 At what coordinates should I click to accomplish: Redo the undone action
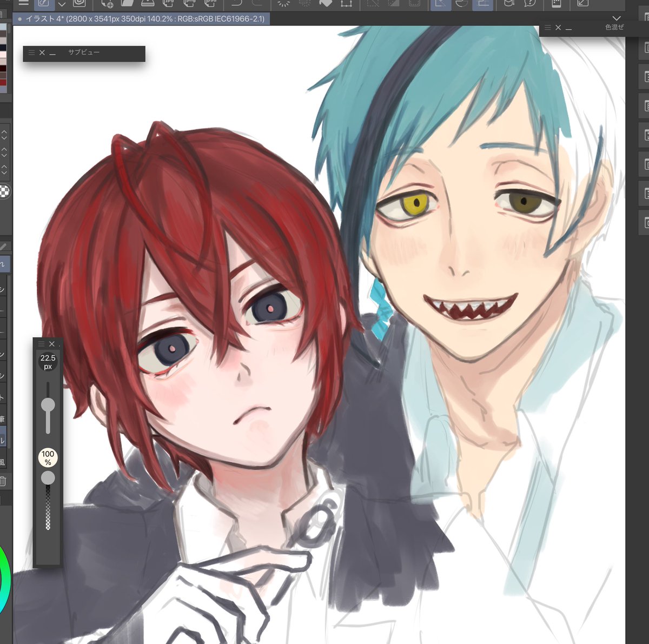click(x=256, y=3)
